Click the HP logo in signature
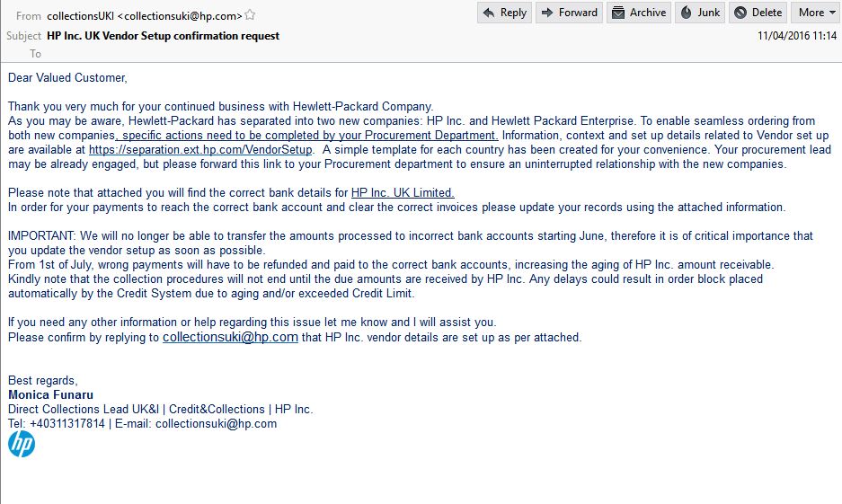 click(x=22, y=444)
